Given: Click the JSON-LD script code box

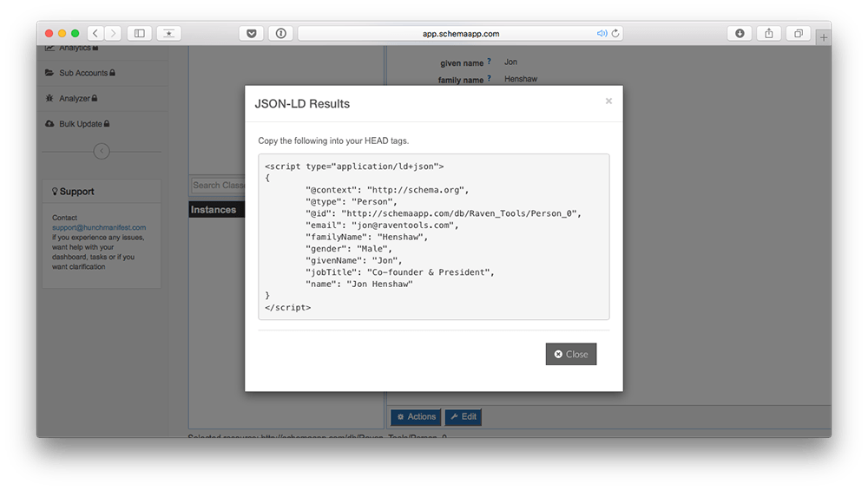Looking at the screenshot, I should [433, 237].
